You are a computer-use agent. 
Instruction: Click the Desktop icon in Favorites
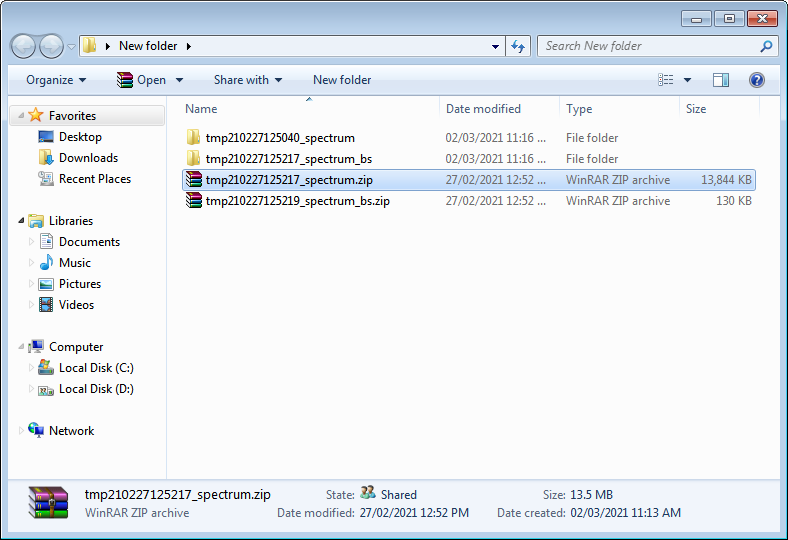[x=46, y=137]
